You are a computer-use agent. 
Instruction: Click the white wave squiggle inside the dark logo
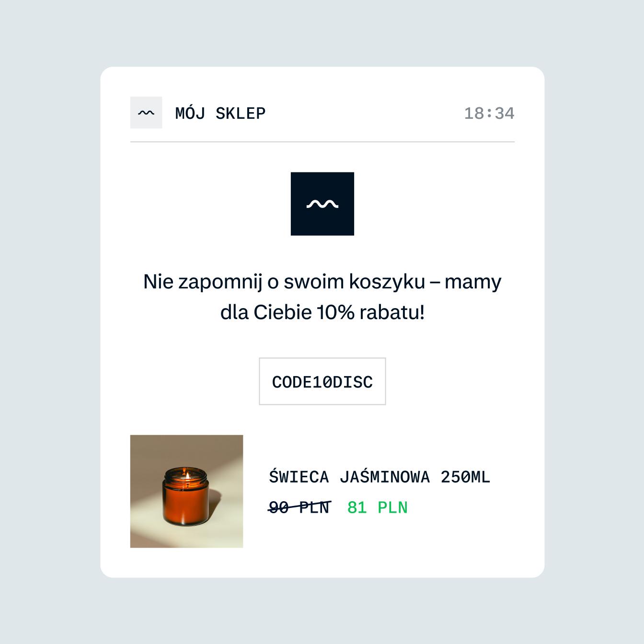(322, 204)
